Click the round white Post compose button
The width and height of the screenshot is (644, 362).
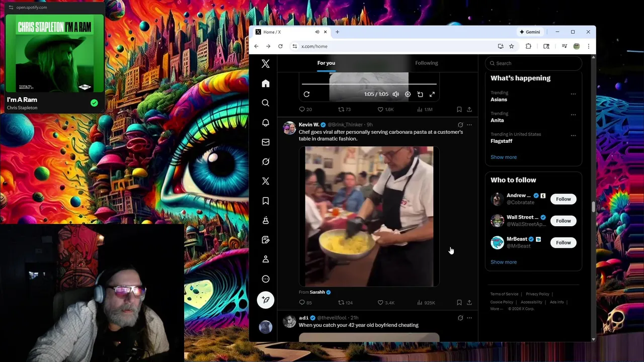[x=266, y=300]
